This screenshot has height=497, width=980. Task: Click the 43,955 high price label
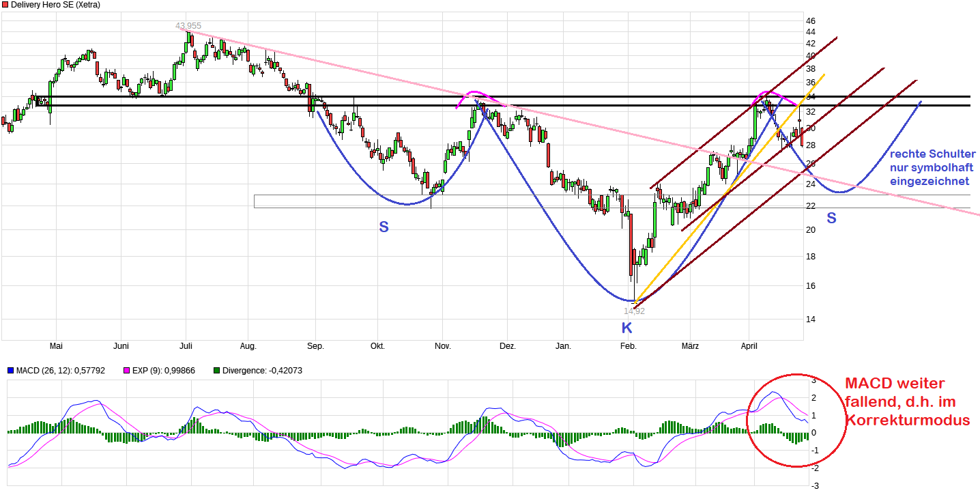click(188, 26)
